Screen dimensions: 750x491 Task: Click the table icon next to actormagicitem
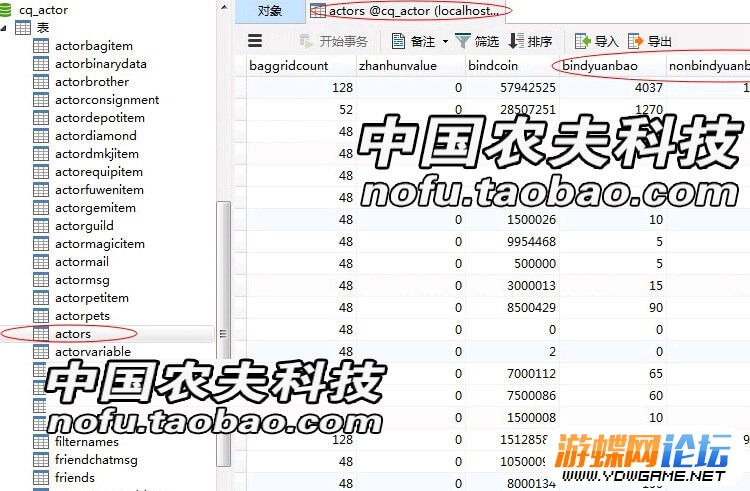(x=41, y=244)
